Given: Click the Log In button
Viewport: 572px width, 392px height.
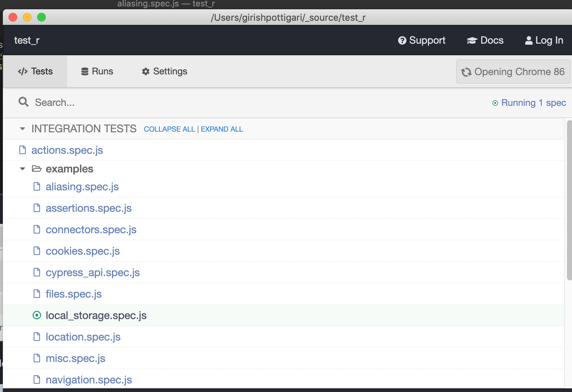Looking at the screenshot, I should pos(544,40).
